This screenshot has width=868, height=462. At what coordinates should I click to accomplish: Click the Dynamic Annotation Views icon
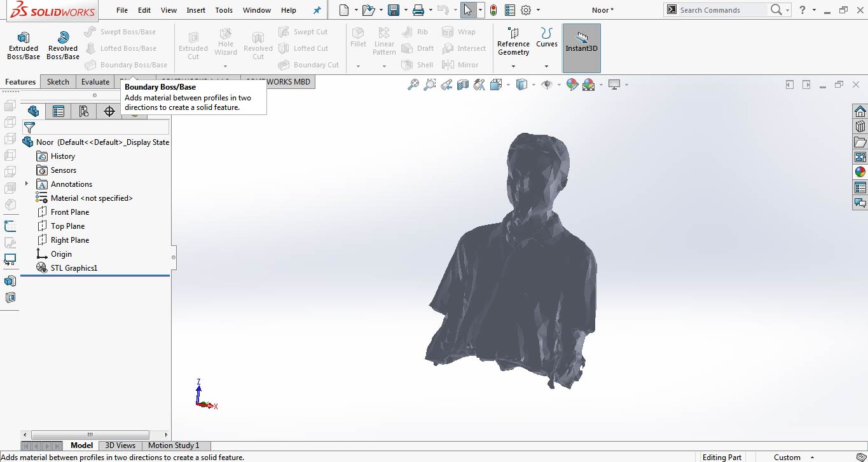pos(479,85)
